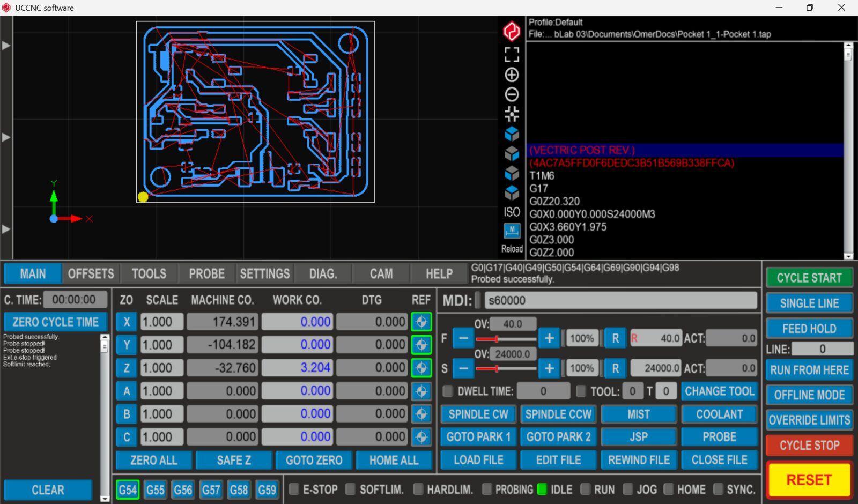
Task: Click ZERO ALL axes button
Action: point(154,460)
